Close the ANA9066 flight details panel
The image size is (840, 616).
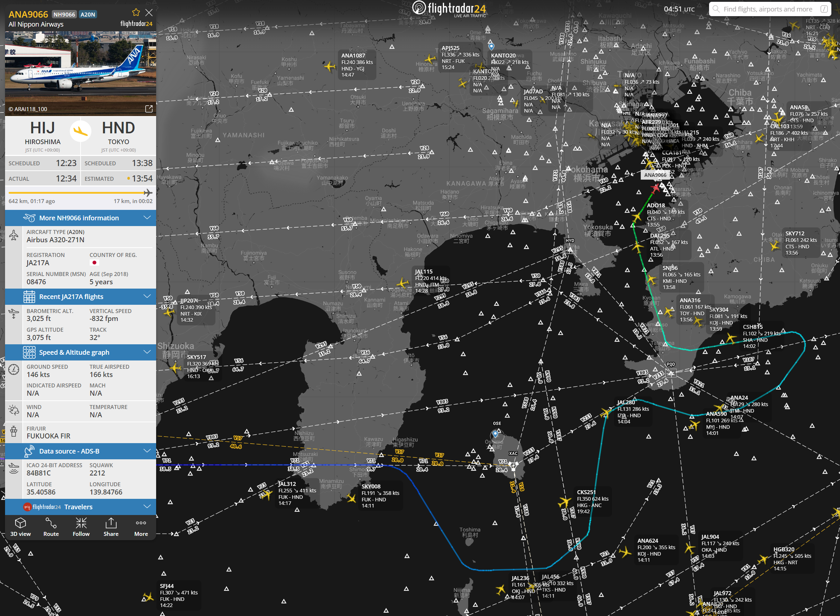(149, 13)
